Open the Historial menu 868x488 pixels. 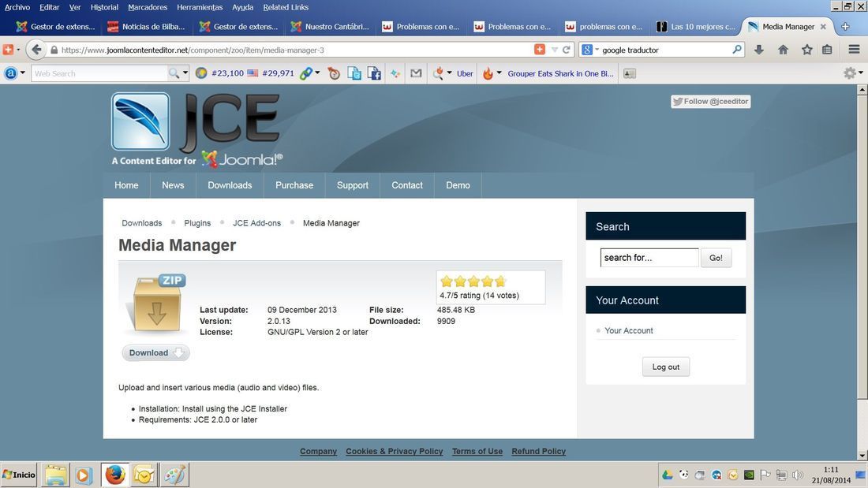105,7
